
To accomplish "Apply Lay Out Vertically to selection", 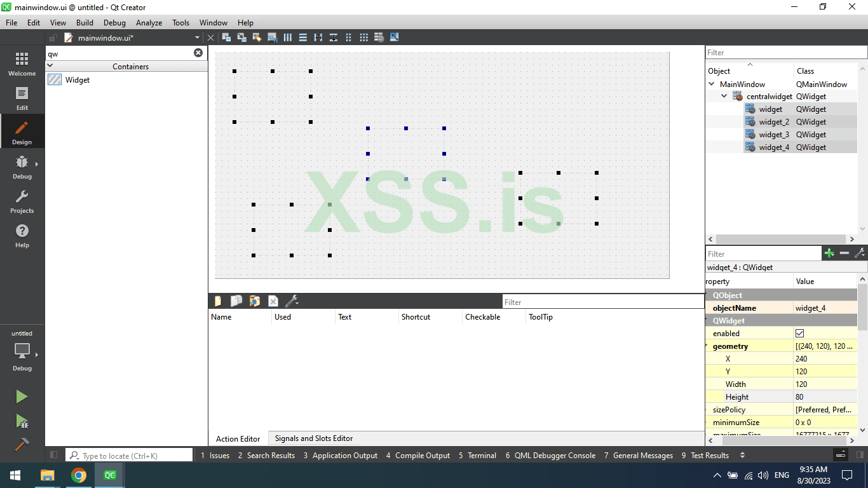I will pyautogui.click(x=302, y=37).
